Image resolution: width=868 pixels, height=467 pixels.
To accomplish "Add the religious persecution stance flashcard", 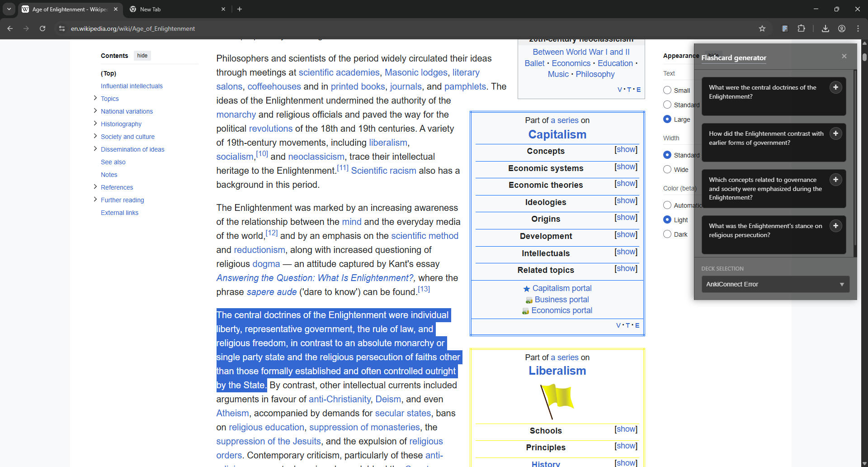I will coord(835,226).
